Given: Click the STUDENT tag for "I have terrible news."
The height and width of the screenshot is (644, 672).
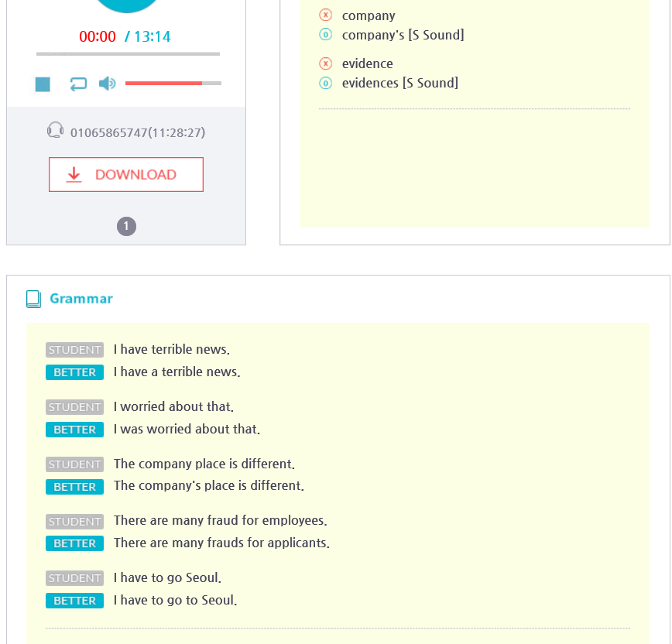Looking at the screenshot, I should [x=74, y=350].
